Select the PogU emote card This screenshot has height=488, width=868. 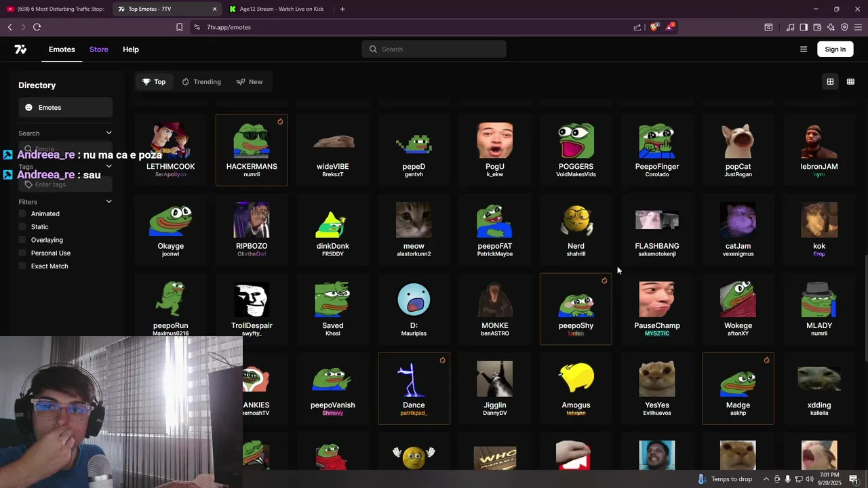(x=495, y=150)
